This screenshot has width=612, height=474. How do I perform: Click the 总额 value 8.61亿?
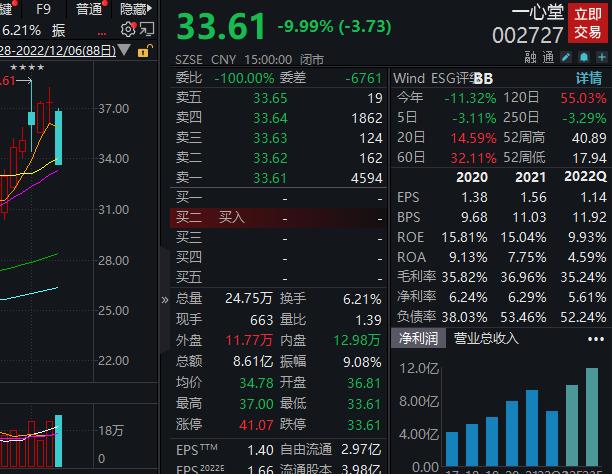253,362
